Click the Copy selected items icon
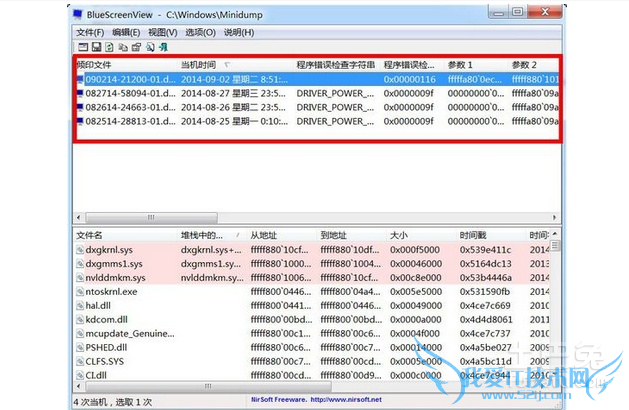The image size is (629, 410). 123,47
